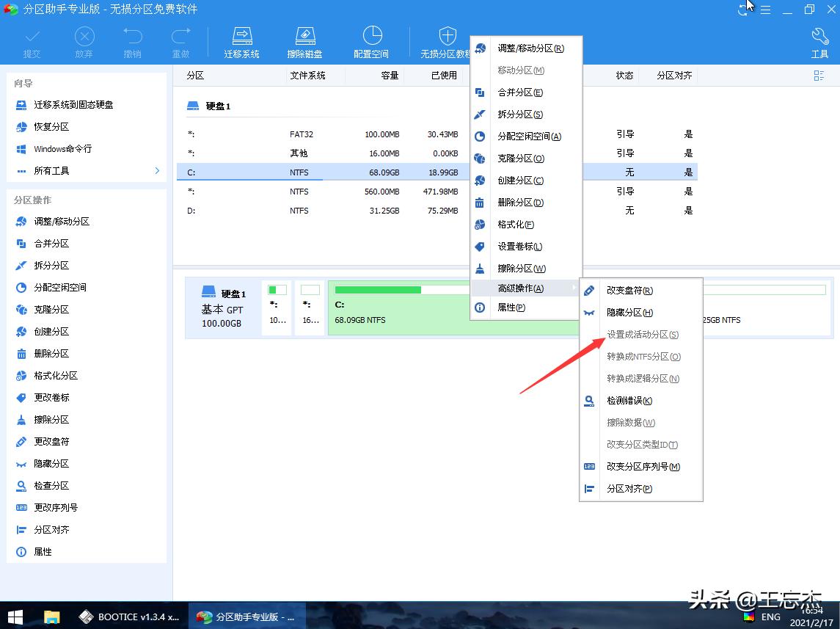Click 更改盘符 in partition operations
Viewport: 840px width, 629px height.
51,442
